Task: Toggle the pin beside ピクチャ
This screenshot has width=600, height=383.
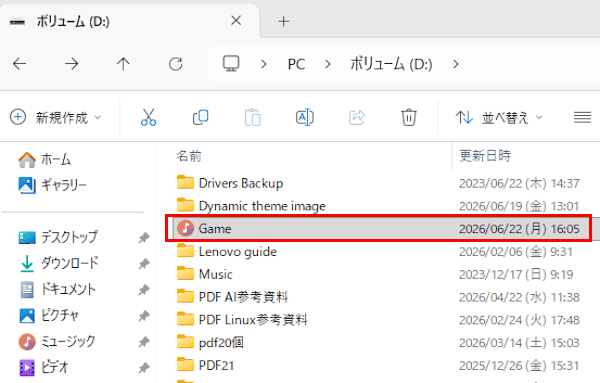Action: coord(143,316)
